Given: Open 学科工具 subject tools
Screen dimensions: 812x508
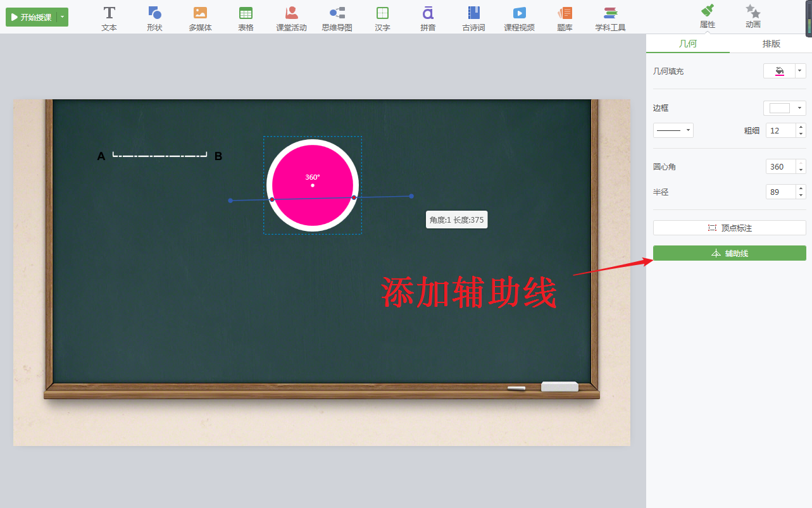Looking at the screenshot, I should coord(610,18).
